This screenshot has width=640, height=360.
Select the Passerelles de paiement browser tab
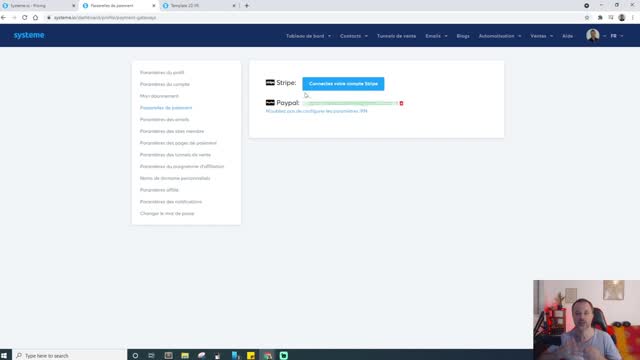click(x=119, y=6)
